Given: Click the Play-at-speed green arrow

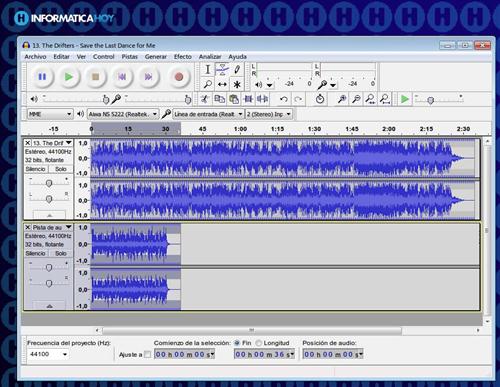Looking at the screenshot, I should 404,99.
